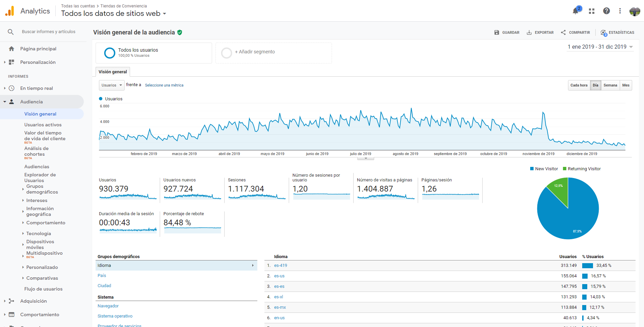Open the Usuarios metric dropdown
The height and width of the screenshot is (327, 644).
click(x=111, y=85)
